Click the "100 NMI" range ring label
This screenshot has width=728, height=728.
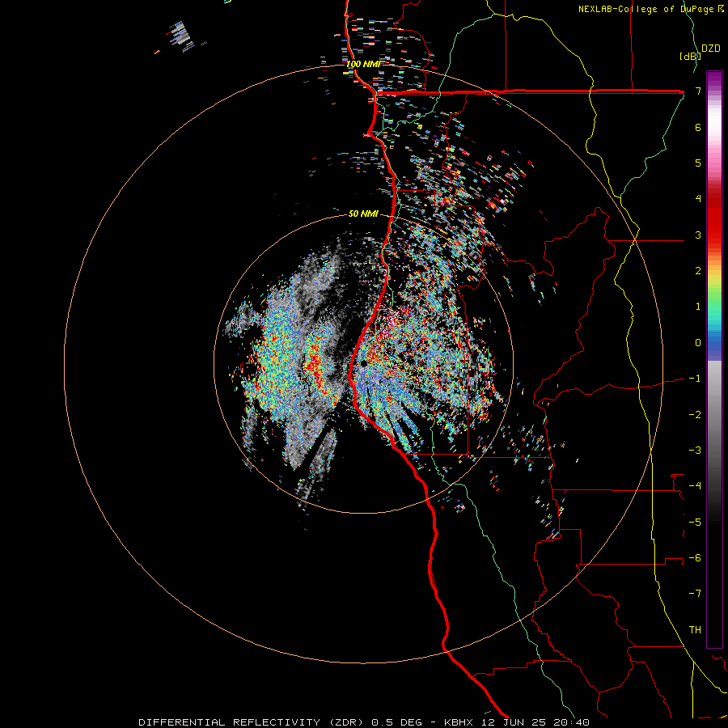pyautogui.click(x=363, y=64)
